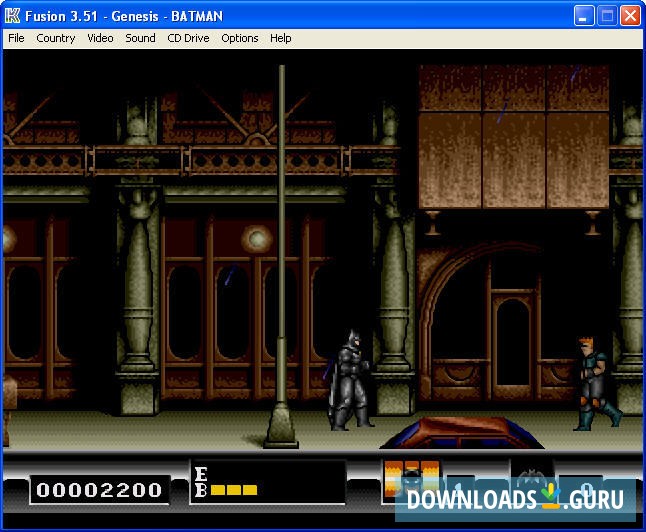646x532 pixels.
Task: Click the Batman character sprite
Action: [350, 380]
